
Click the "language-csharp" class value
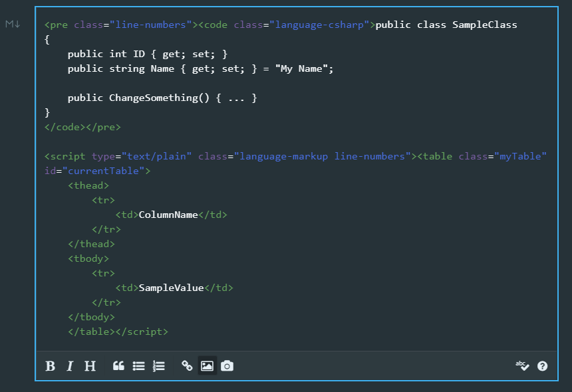(319, 25)
